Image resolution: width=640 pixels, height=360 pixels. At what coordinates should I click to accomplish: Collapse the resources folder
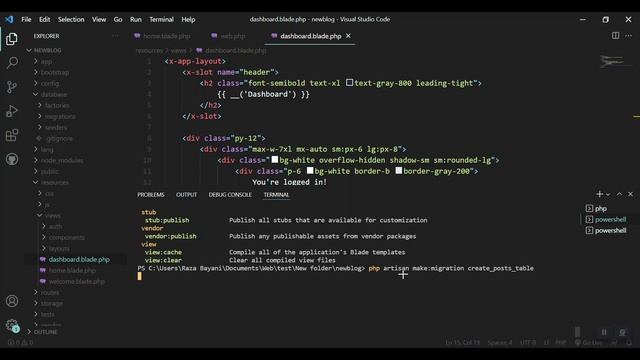55,183
